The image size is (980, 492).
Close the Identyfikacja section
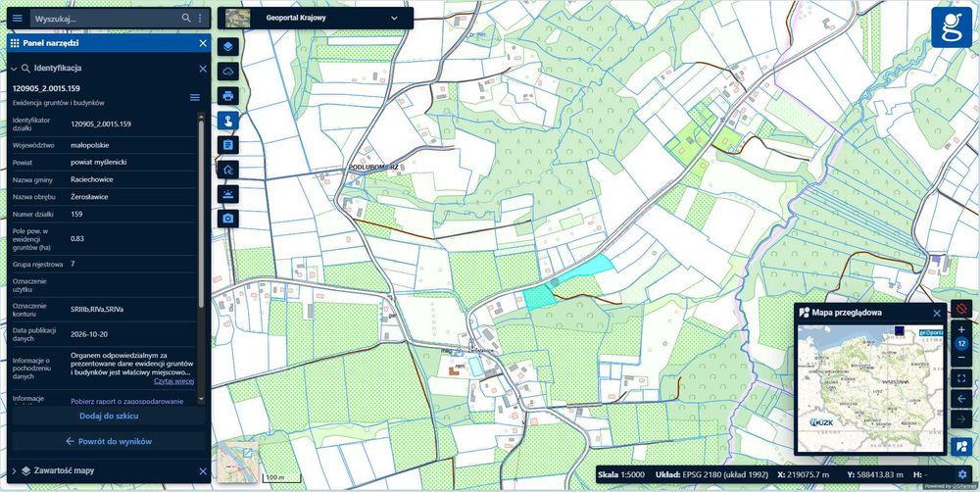click(x=203, y=69)
